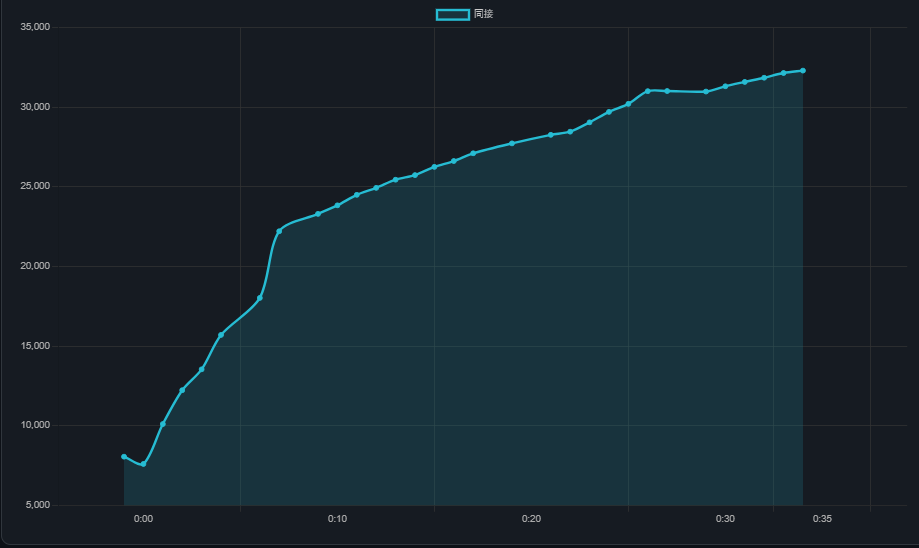The image size is (919, 548).
Task: Select the last data point on the line
Action: [803, 71]
